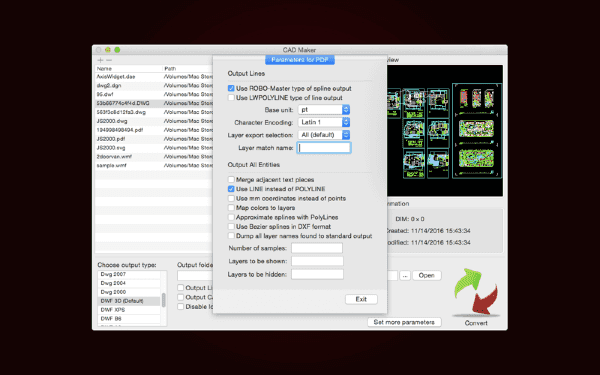Select JS2000.svg in file list
Screen dimensions: 600x375
tap(154, 148)
